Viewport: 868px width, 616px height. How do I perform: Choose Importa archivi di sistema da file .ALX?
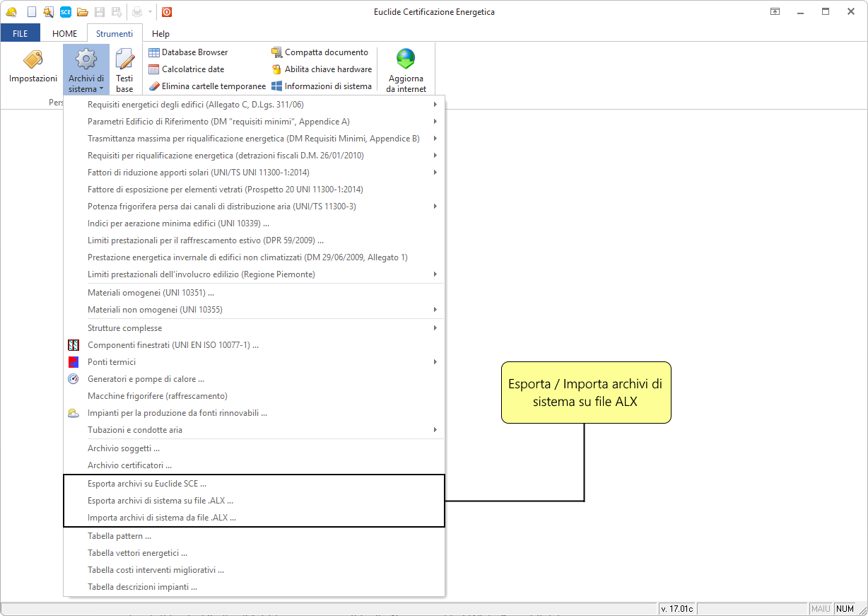click(x=161, y=518)
